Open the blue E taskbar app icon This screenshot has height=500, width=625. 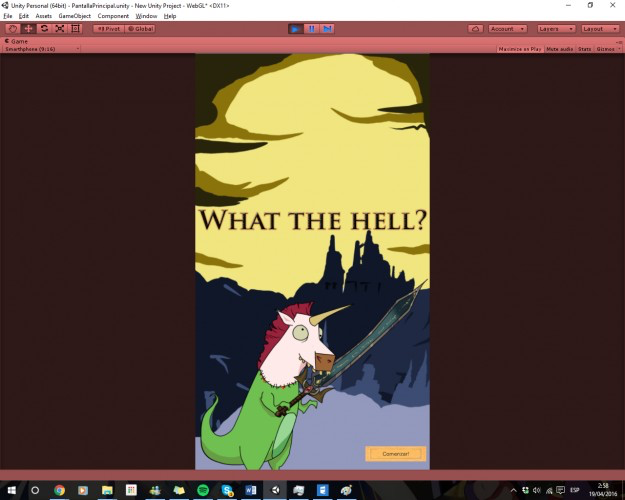[x=322, y=490]
